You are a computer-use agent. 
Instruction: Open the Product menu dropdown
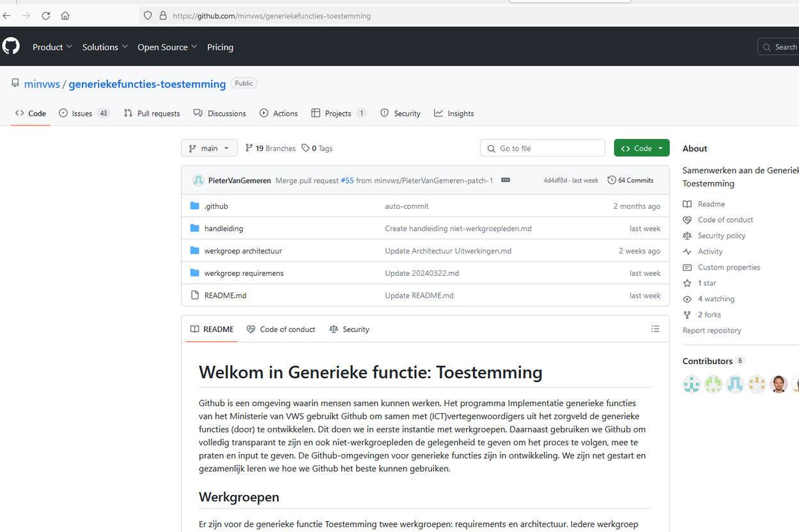pos(52,47)
